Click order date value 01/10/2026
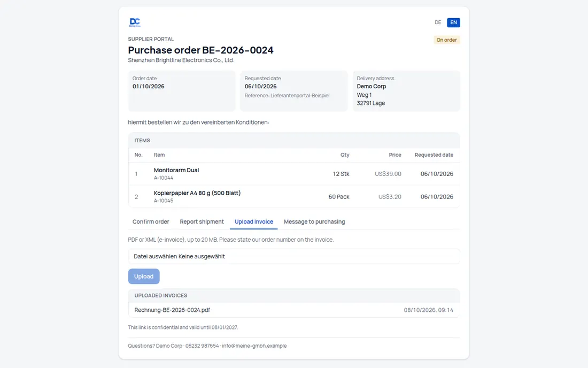The image size is (588, 368). coord(148,86)
